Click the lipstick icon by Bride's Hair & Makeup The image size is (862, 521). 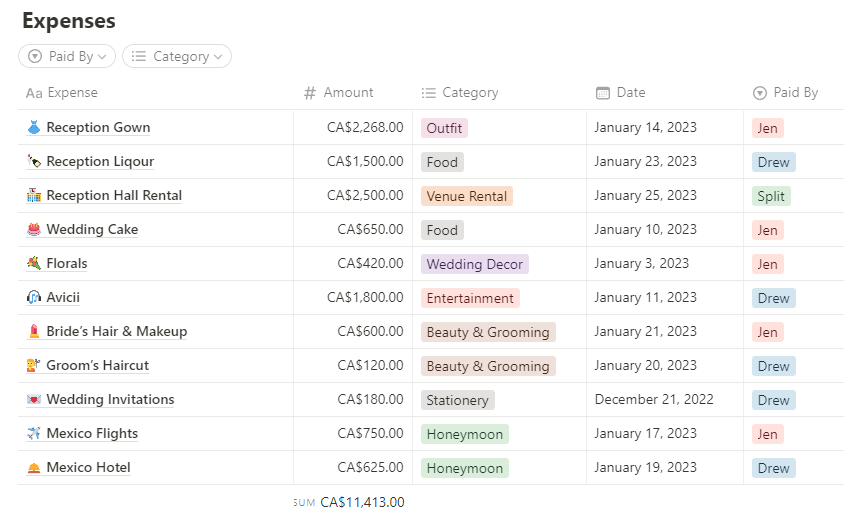point(34,332)
